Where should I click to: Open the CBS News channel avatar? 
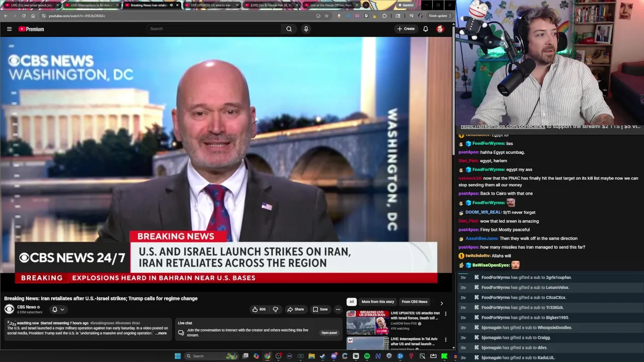[9, 309]
